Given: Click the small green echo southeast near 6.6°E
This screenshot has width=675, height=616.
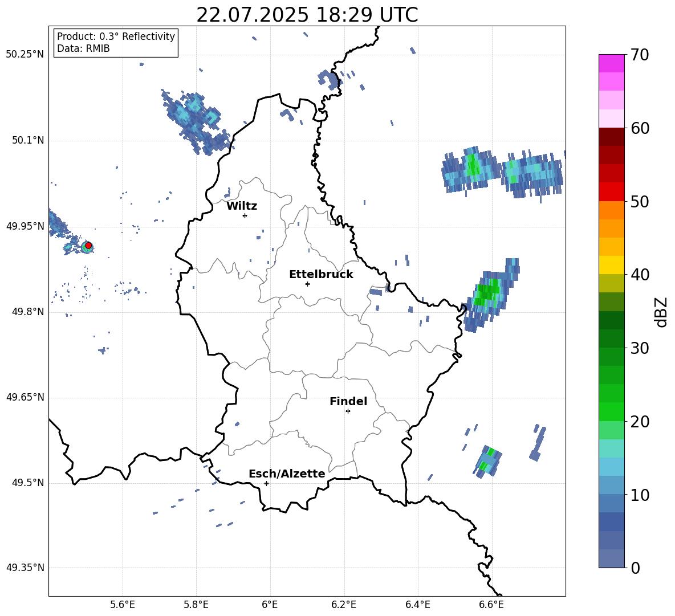Looking at the screenshot, I should click(x=489, y=460).
